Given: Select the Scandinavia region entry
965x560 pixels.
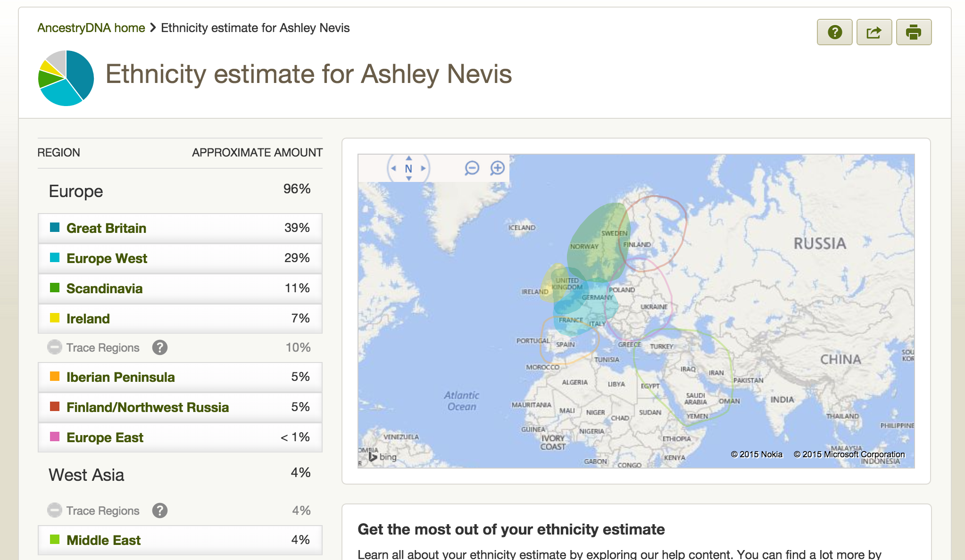Looking at the screenshot, I should tap(180, 288).
